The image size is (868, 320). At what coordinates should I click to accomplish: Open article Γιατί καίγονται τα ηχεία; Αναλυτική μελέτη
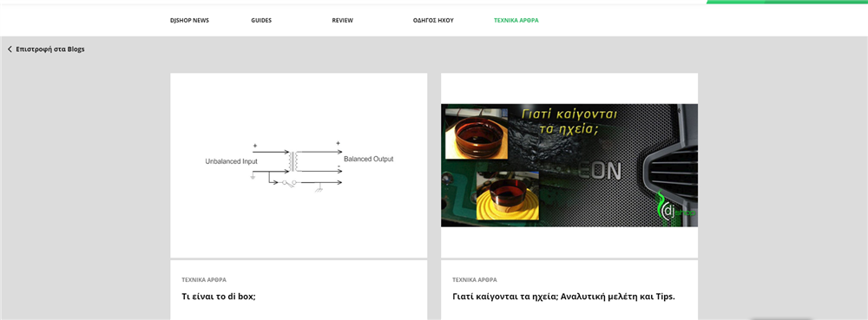(563, 297)
